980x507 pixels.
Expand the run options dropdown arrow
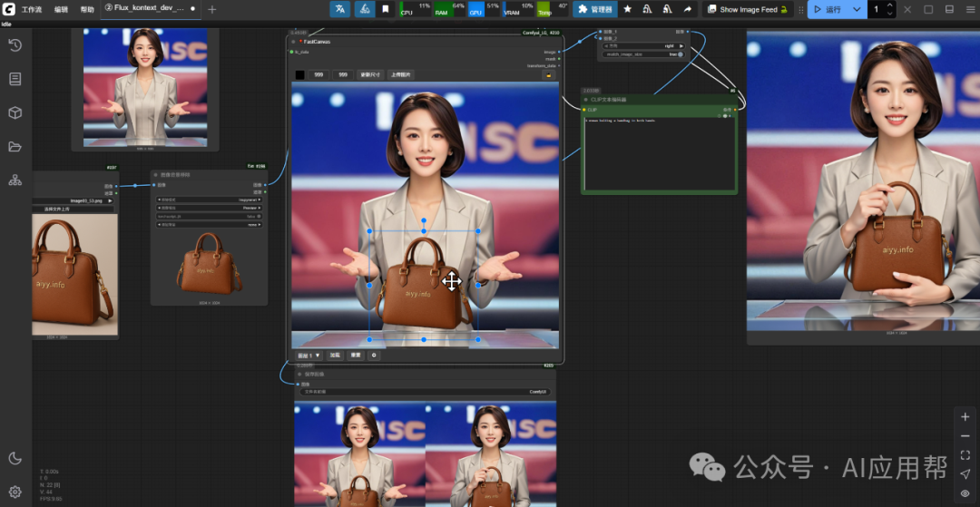click(857, 9)
